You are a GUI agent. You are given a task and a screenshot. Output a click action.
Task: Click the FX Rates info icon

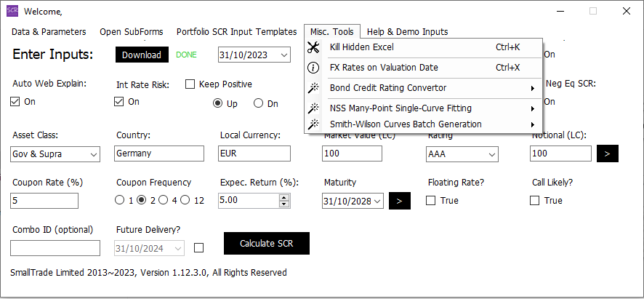313,68
